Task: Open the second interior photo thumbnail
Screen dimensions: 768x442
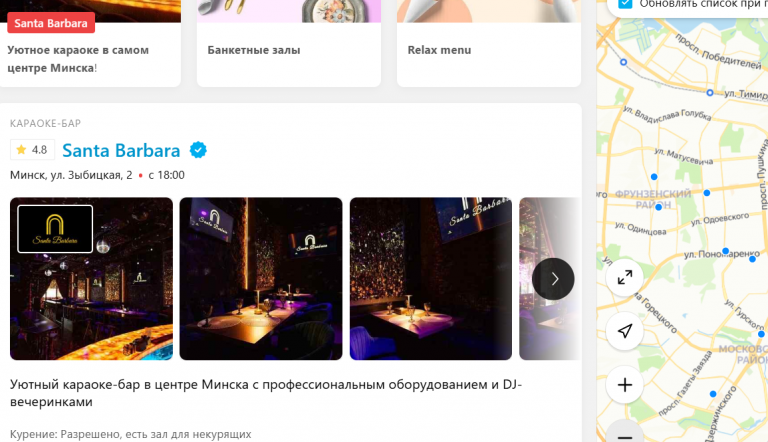Action: [261, 279]
